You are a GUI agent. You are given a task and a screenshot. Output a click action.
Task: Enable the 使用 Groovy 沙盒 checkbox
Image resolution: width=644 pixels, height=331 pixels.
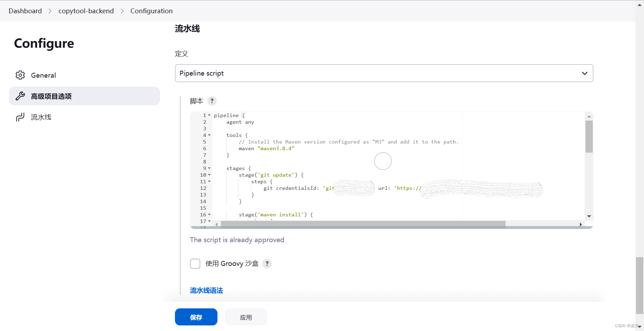[x=195, y=263]
